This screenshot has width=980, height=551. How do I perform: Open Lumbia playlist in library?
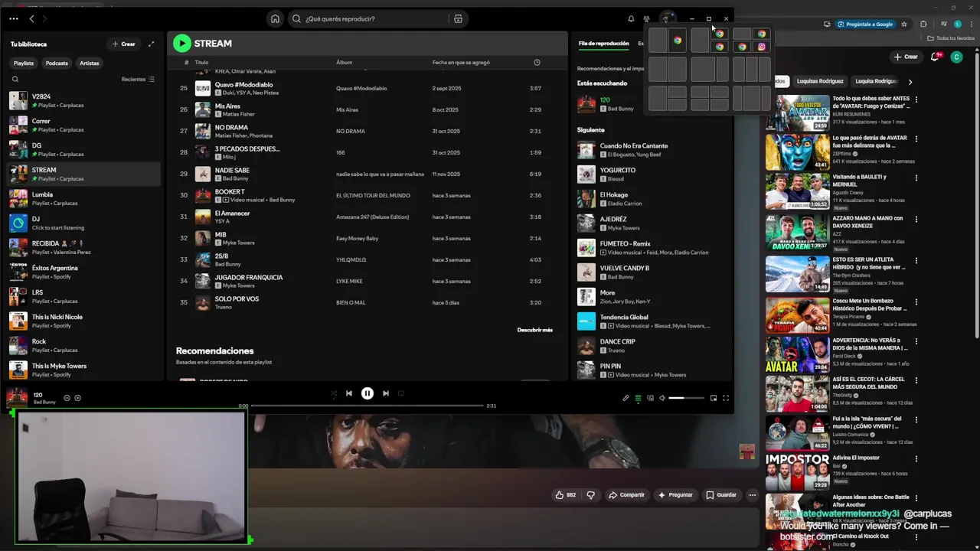(84, 198)
